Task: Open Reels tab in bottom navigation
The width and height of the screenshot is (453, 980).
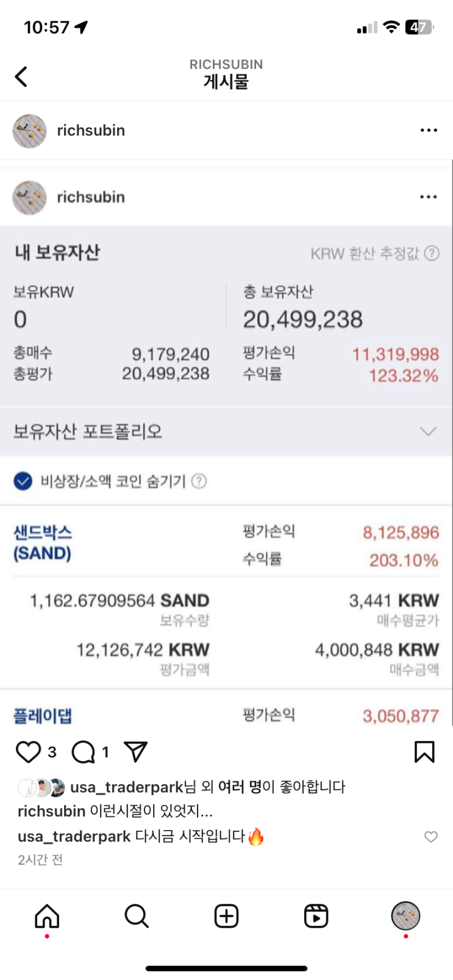Action: (x=316, y=916)
